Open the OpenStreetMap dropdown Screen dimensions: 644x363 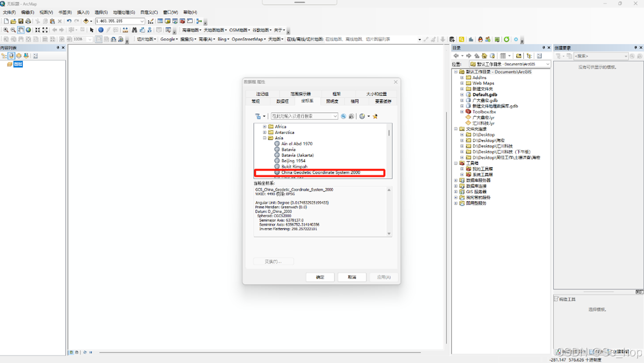[x=249, y=39]
